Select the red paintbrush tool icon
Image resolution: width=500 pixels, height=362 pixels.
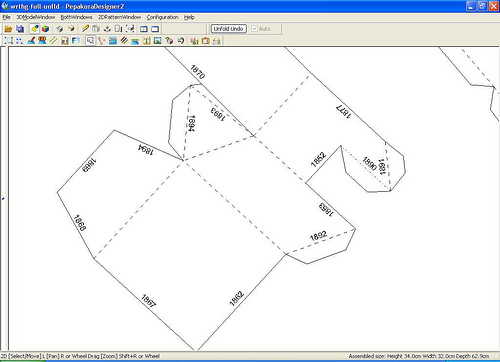[x=31, y=41]
